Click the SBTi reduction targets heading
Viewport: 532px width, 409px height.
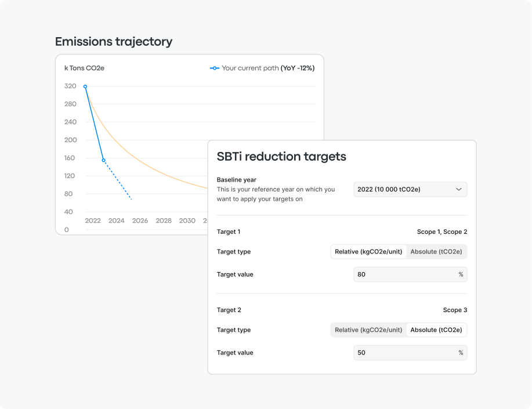tap(281, 157)
